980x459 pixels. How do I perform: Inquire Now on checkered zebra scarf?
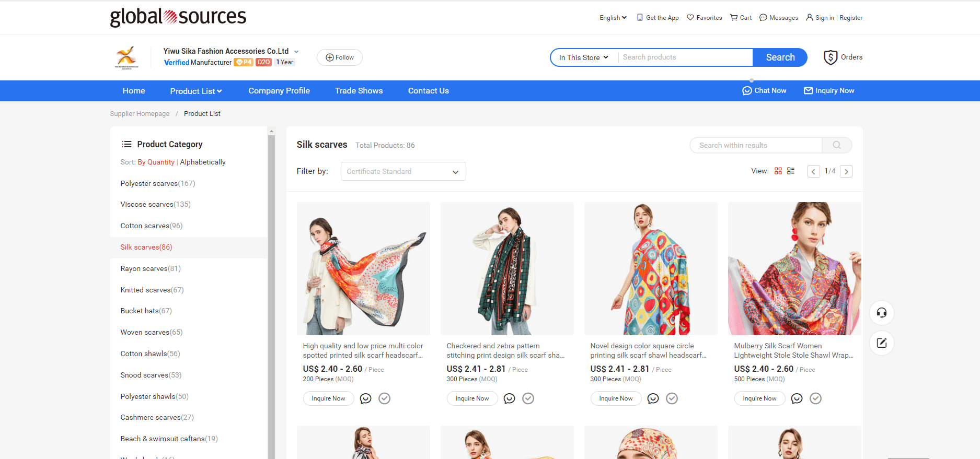pyautogui.click(x=472, y=398)
